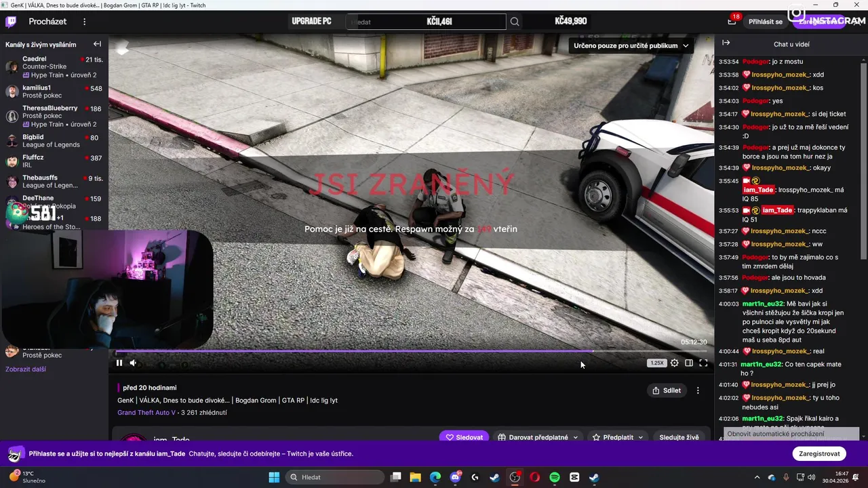
Task: Click the Twitch logo home icon
Action: tap(11, 22)
